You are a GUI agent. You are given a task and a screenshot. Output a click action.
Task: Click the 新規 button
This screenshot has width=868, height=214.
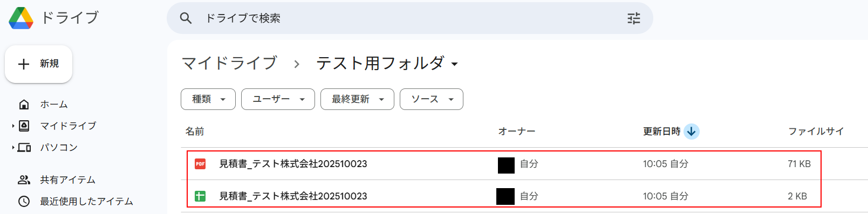38,64
